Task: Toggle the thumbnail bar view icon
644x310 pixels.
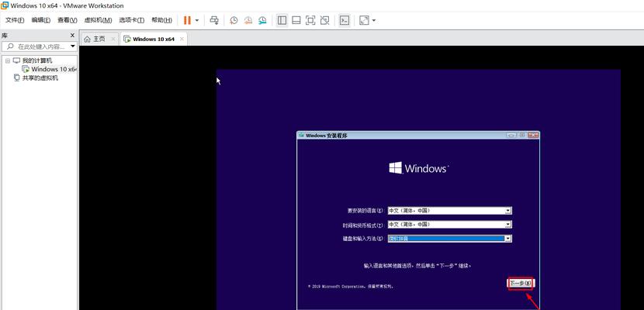Action: click(x=296, y=20)
